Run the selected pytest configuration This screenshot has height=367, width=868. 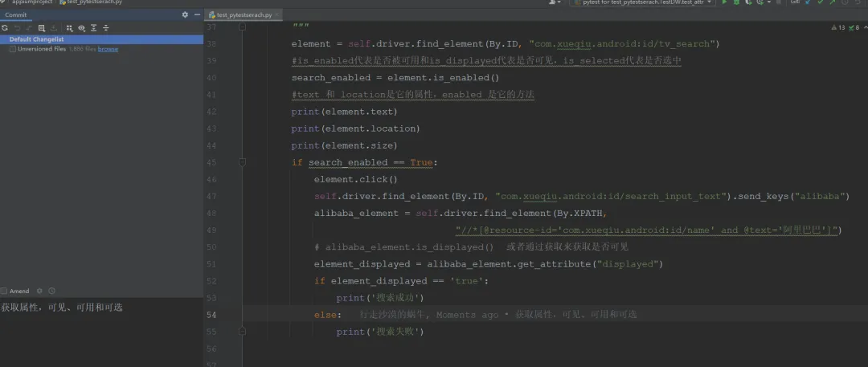click(725, 2)
